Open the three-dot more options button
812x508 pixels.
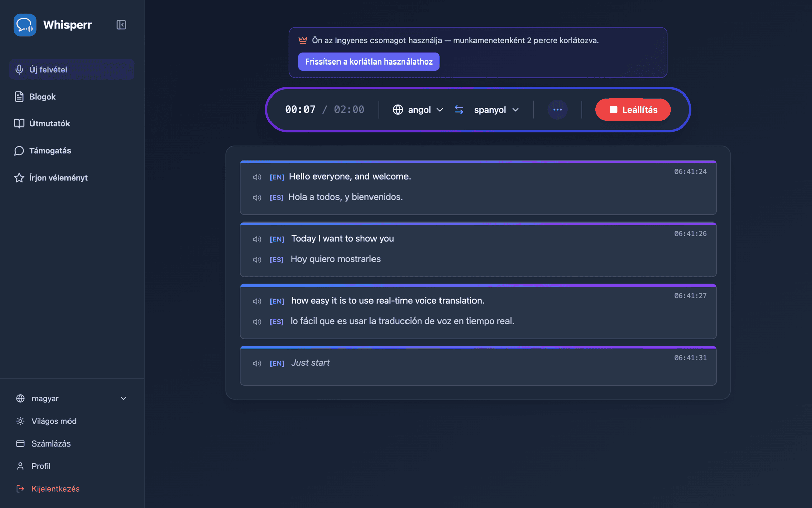pyautogui.click(x=557, y=110)
